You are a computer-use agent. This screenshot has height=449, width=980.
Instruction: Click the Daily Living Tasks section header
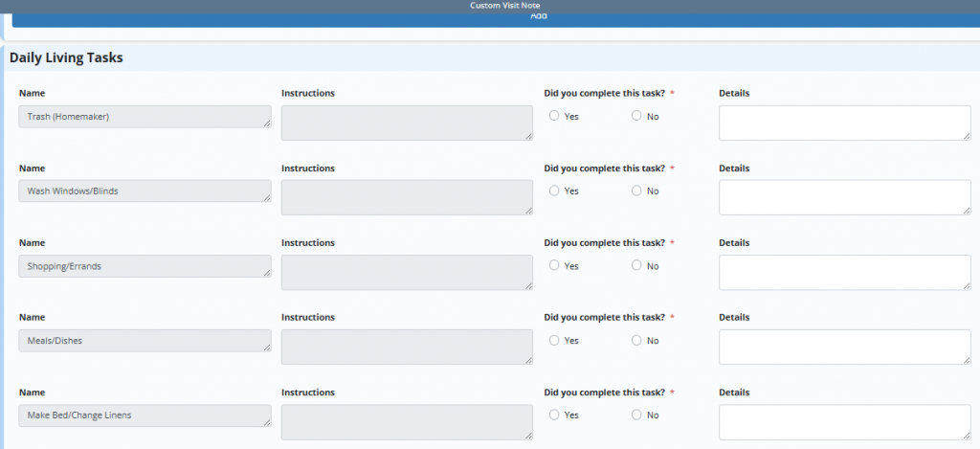[66, 57]
